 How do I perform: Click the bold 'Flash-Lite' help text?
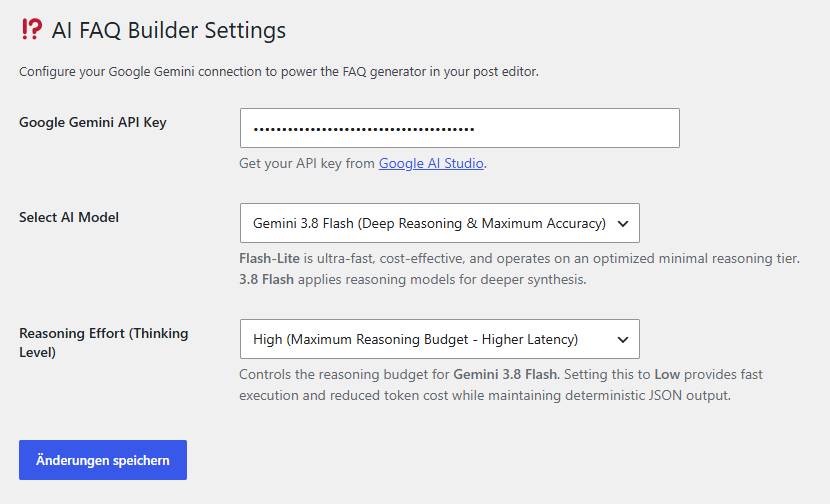click(x=269, y=258)
